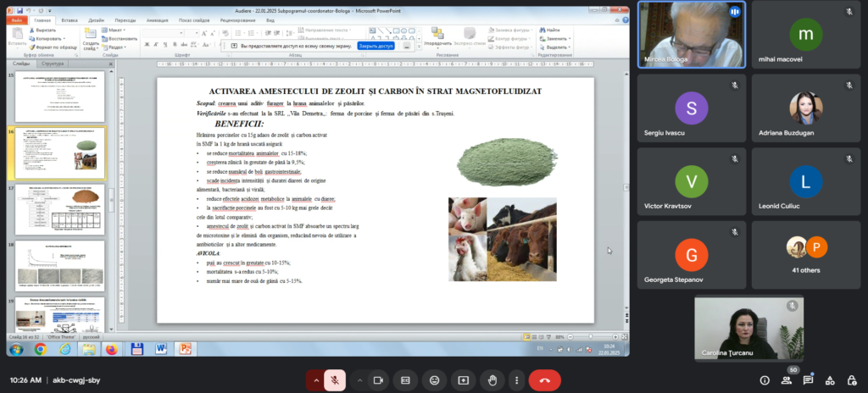Screen dimensions: 868x393
Task: Open Google Chrome from the taskbar
Action: pyautogui.click(x=40, y=348)
